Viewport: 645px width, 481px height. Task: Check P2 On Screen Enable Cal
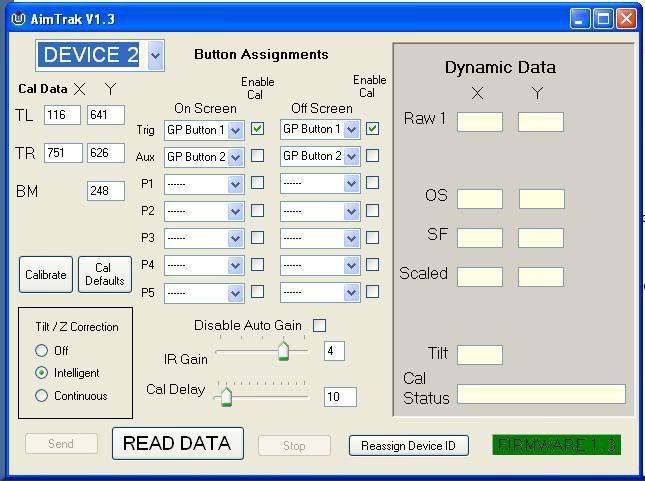pos(258,210)
